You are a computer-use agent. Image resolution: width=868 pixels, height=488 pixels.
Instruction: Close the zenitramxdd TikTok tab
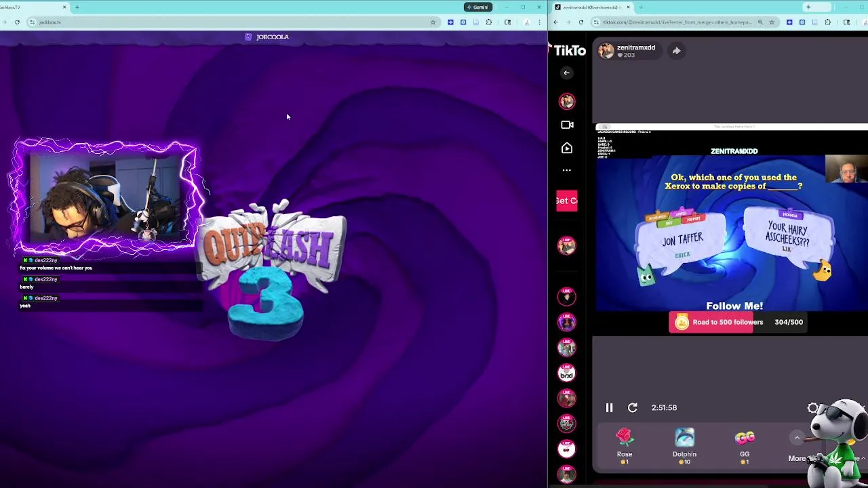[628, 7]
